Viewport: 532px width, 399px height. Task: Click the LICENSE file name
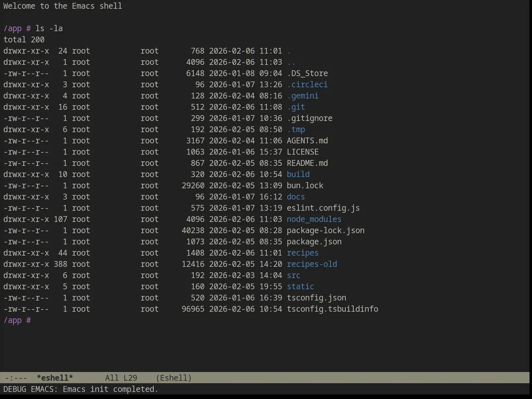pyautogui.click(x=303, y=152)
